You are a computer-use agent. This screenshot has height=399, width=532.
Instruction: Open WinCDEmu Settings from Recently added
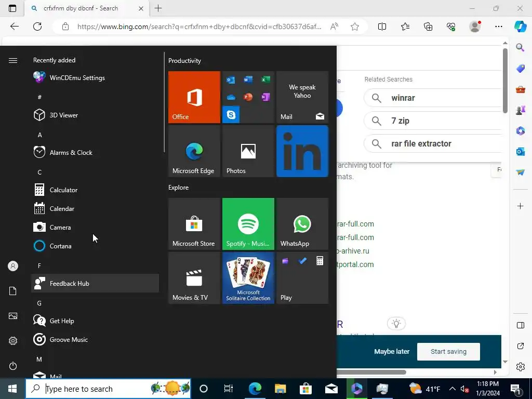point(95,78)
